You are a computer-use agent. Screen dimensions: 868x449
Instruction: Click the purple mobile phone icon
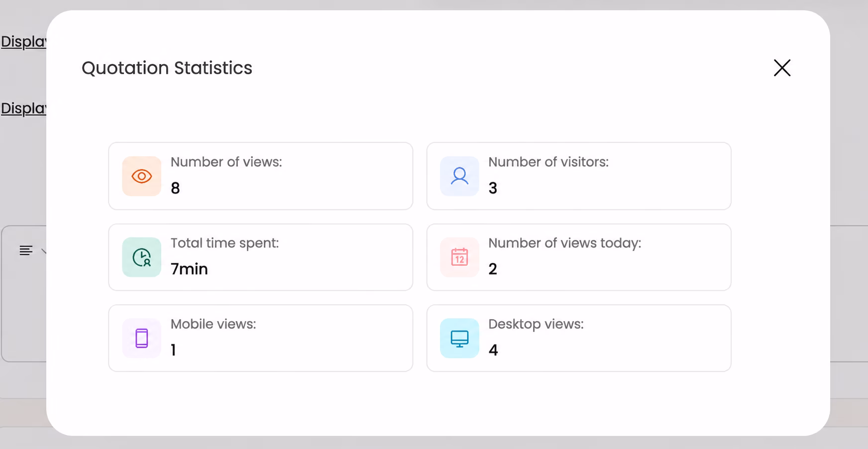(142, 338)
